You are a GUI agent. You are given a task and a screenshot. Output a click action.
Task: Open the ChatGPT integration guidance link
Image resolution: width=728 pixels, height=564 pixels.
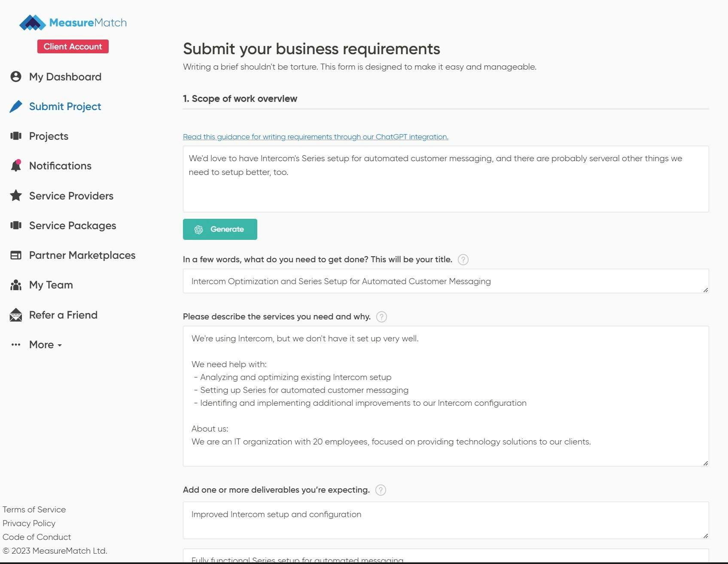coord(316,137)
